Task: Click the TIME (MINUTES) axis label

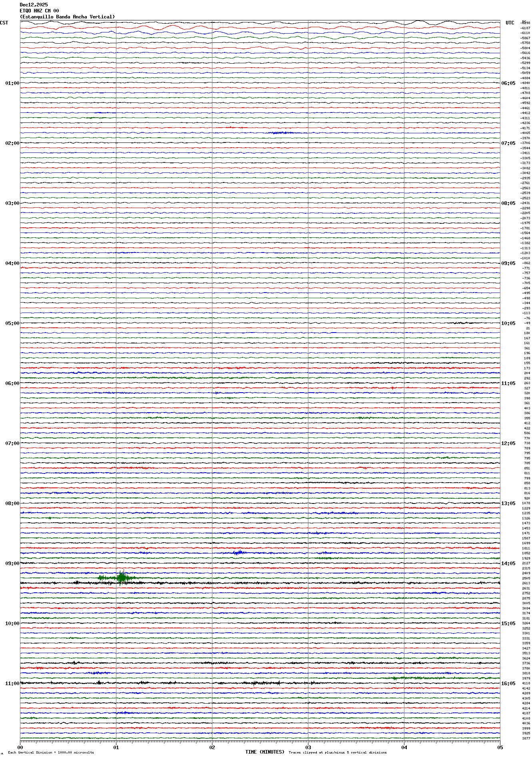Action: 264,752
